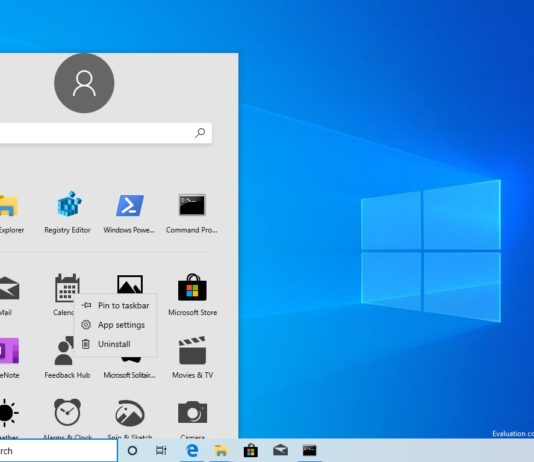Click the Cortana circle on taskbar
This screenshot has width=534, height=462.
pos(132,451)
